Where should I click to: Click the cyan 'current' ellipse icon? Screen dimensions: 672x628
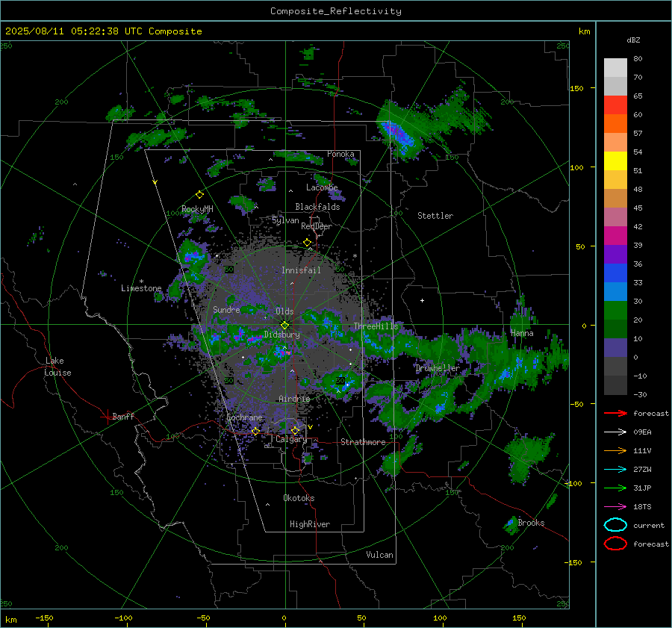(x=615, y=525)
